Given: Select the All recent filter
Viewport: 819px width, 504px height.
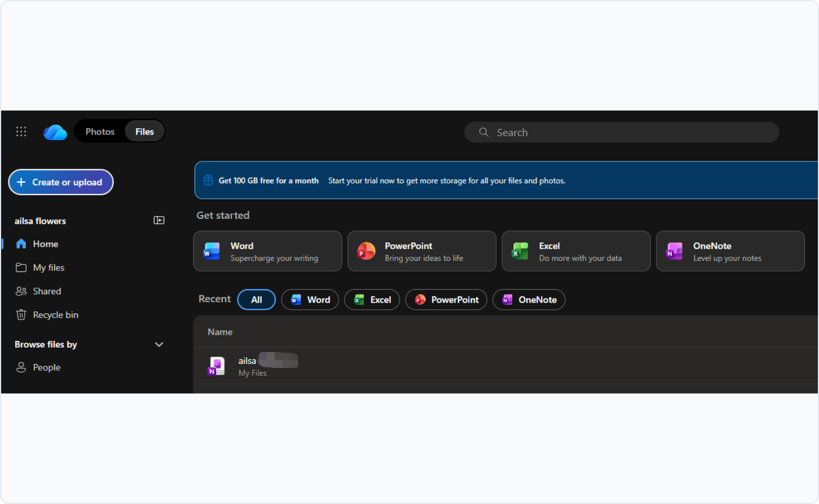Looking at the screenshot, I should tap(256, 300).
